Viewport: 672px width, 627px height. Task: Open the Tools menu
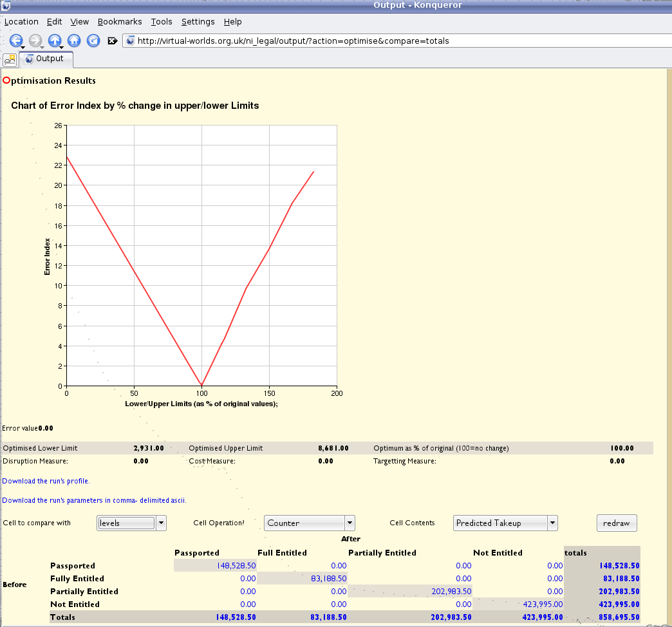[161, 21]
